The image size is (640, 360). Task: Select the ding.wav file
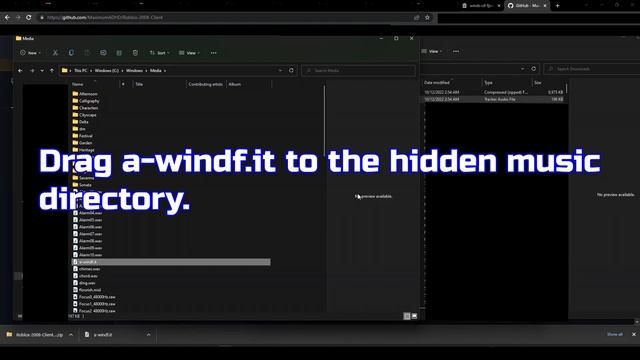pyautogui.click(x=87, y=283)
